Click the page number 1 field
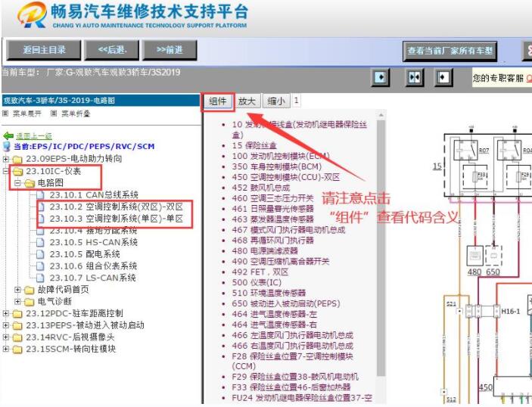 tap(296, 101)
